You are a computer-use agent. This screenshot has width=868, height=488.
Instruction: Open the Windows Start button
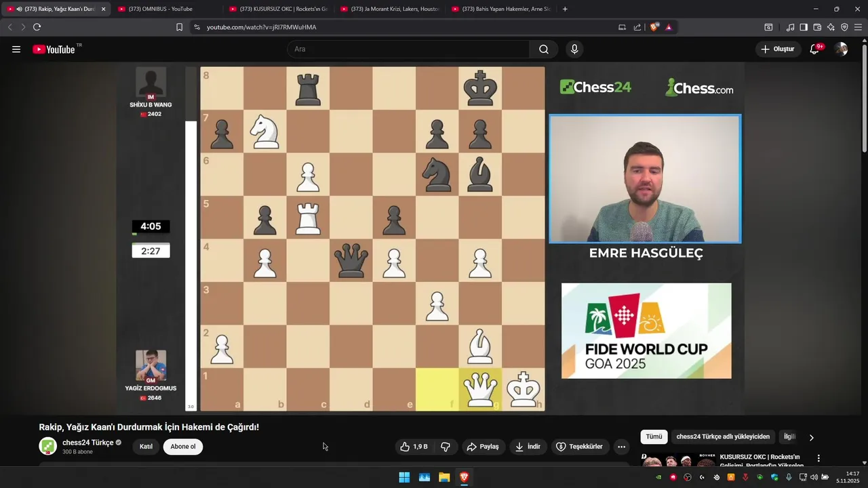pos(404,477)
